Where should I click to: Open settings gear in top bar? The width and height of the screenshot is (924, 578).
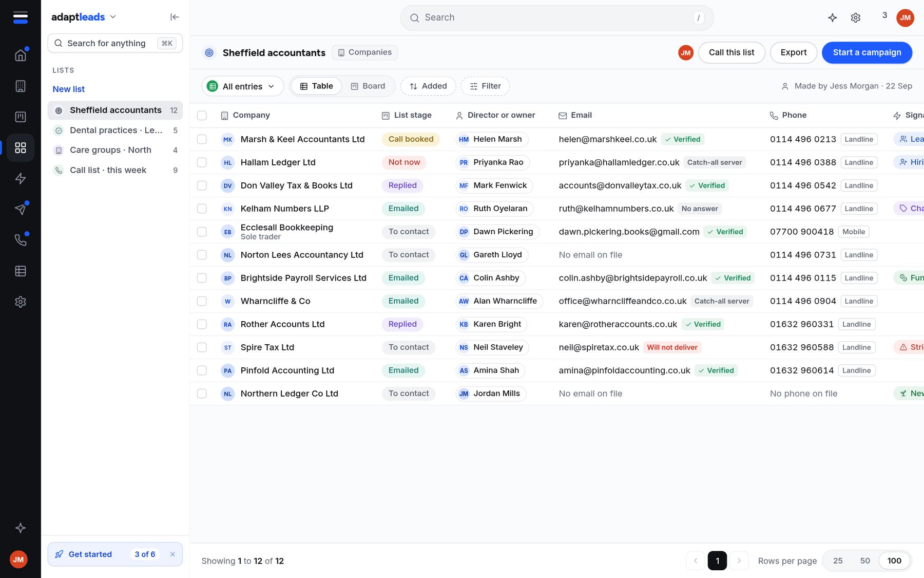[856, 17]
